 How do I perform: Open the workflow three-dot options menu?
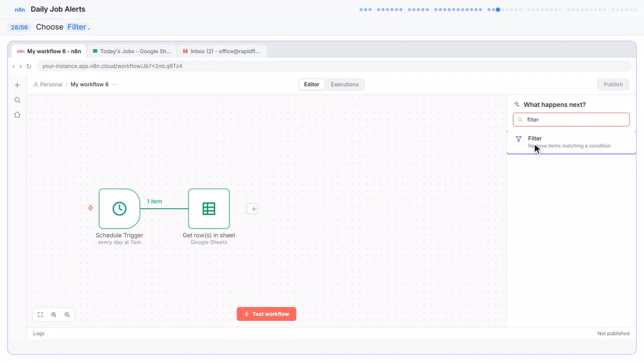115,84
